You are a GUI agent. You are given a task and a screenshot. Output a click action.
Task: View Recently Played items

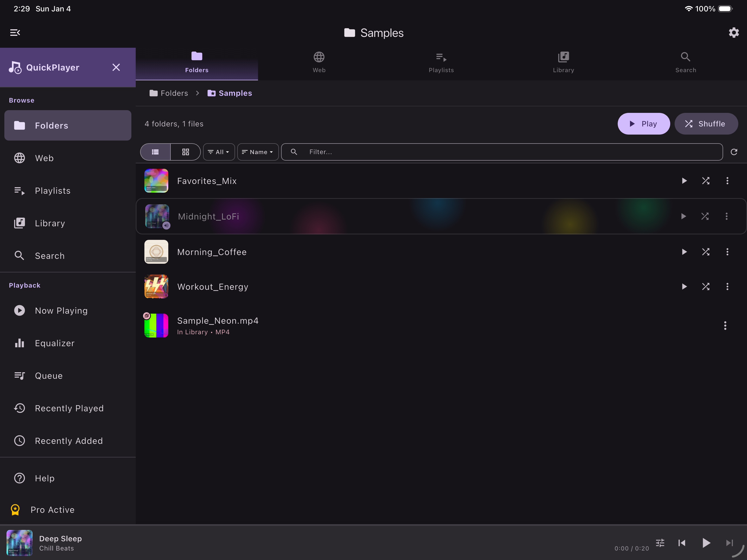pyautogui.click(x=69, y=408)
